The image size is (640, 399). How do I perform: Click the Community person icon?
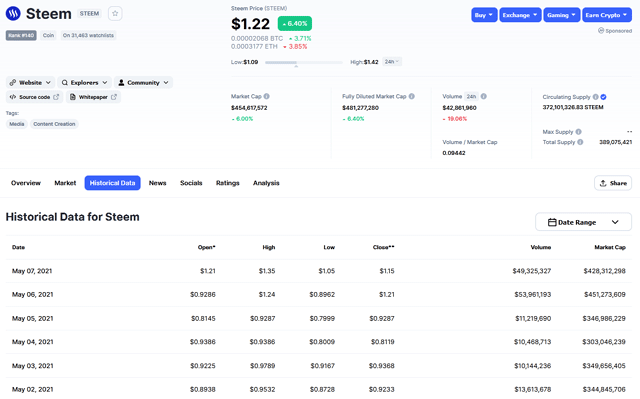coord(121,82)
